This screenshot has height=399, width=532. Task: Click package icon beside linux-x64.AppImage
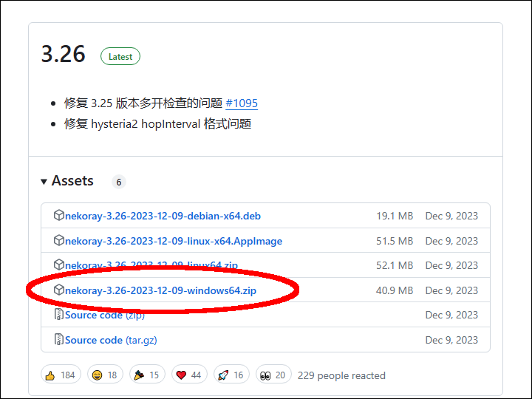click(x=59, y=240)
